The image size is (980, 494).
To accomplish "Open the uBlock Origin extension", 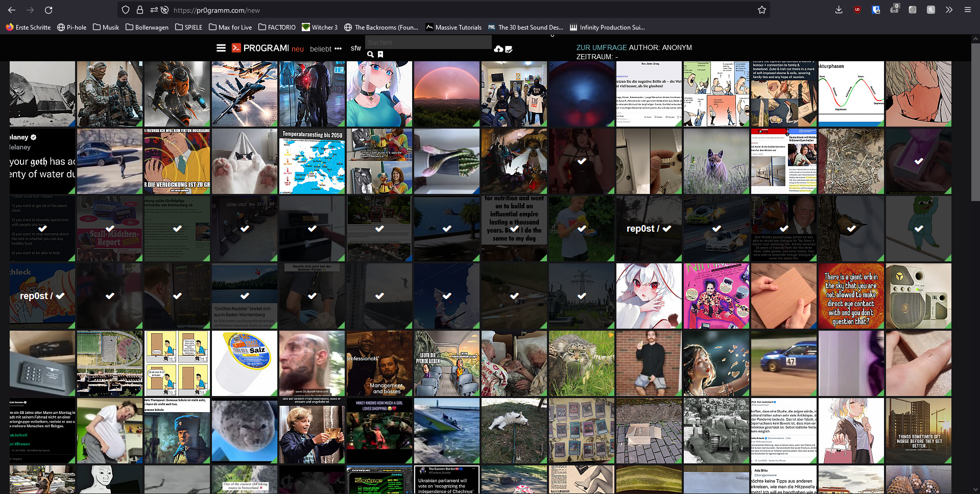I will coord(857,10).
